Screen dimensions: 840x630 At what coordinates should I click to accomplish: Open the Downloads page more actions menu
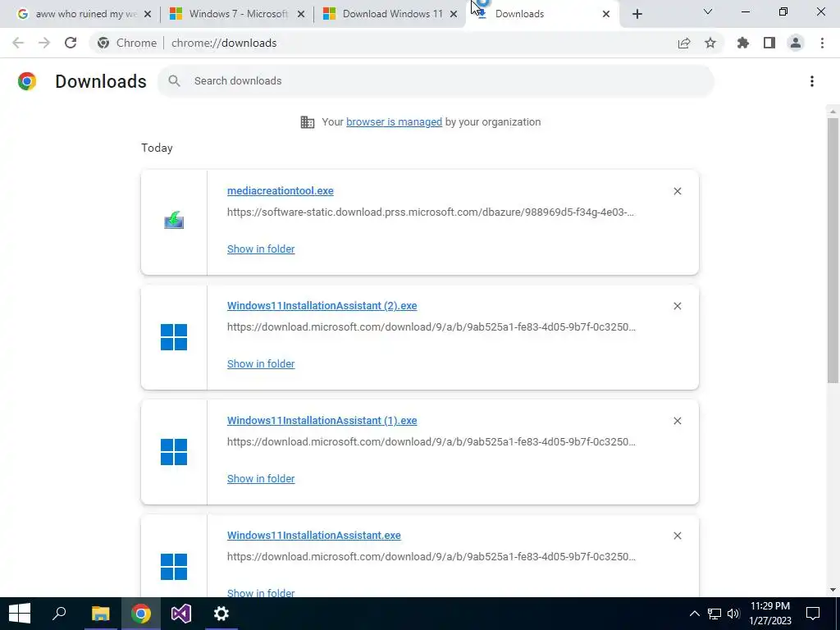[812, 81]
